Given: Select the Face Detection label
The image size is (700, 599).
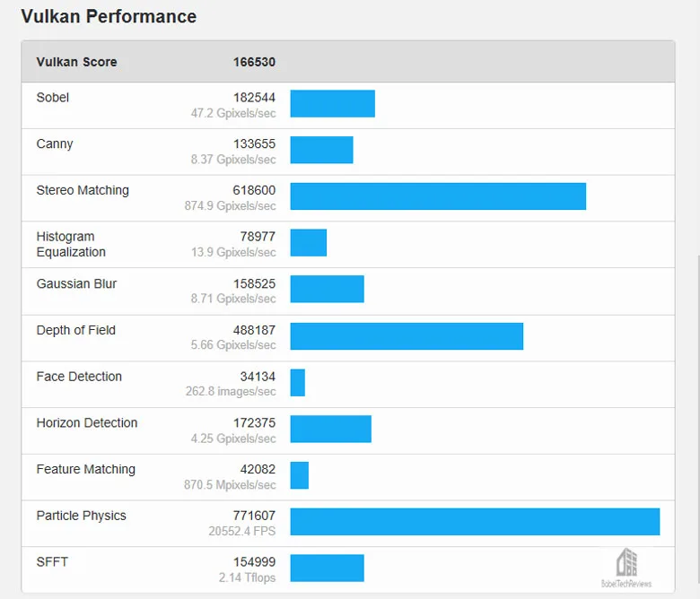Looking at the screenshot, I should click(79, 377).
